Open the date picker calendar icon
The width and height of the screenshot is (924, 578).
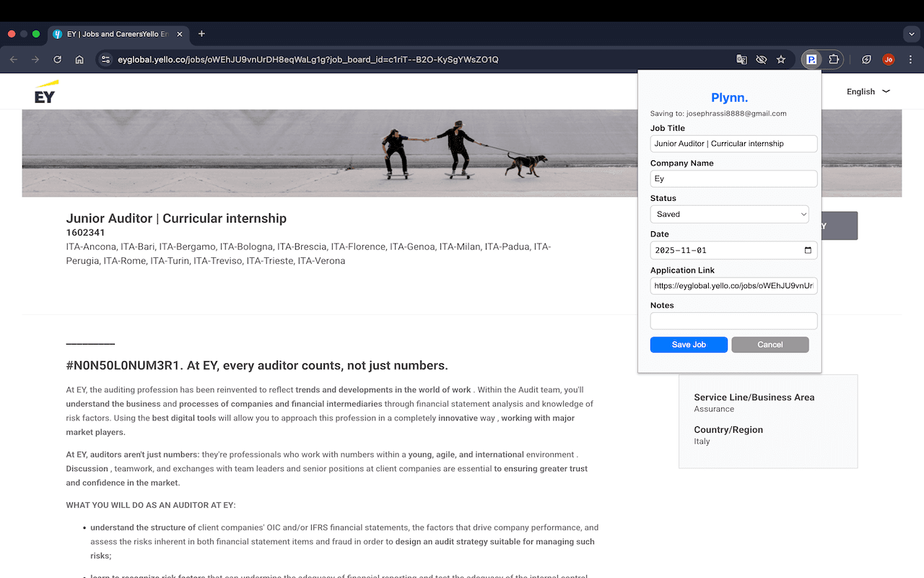(808, 251)
